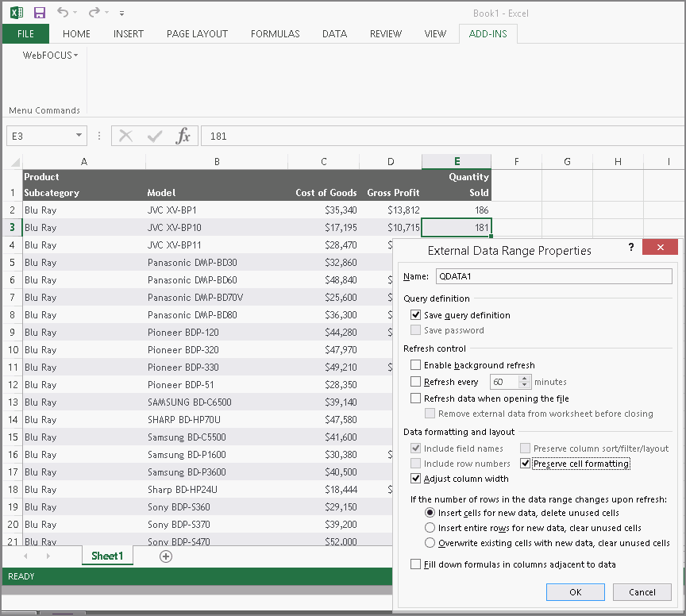Click the formula bar expand dots handle

coord(99,136)
